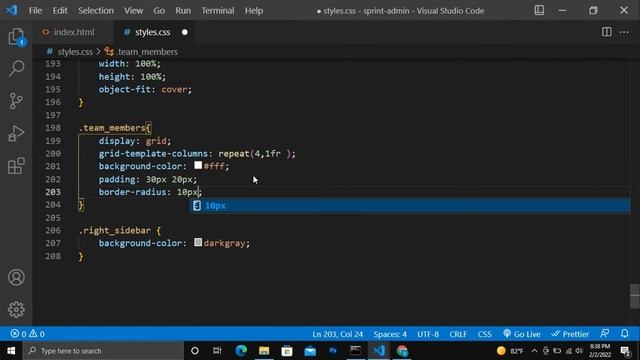Open Windows Action Center notifications
This screenshot has height=360, width=640.
[625, 351]
